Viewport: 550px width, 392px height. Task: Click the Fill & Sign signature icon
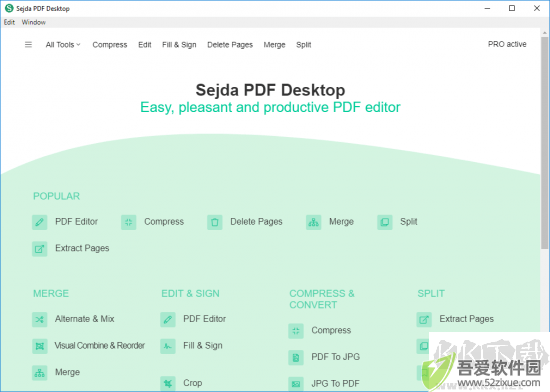pos(168,346)
